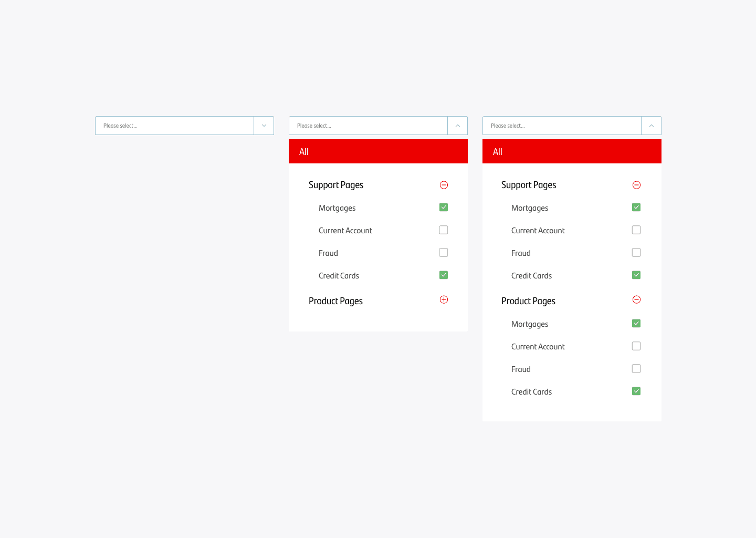Screen dimensions: 756x538
Task: Check Current Account under right panel Product Pages
Action: point(636,346)
